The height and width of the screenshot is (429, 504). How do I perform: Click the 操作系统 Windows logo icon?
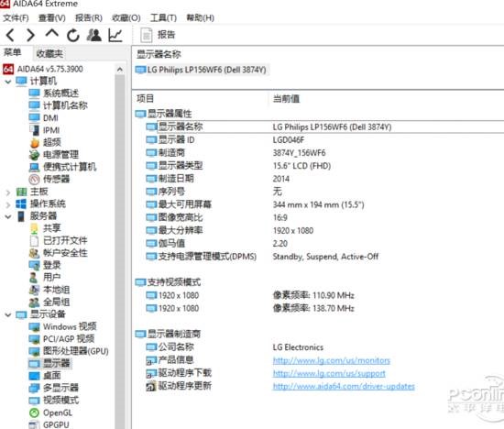click(x=21, y=203)
